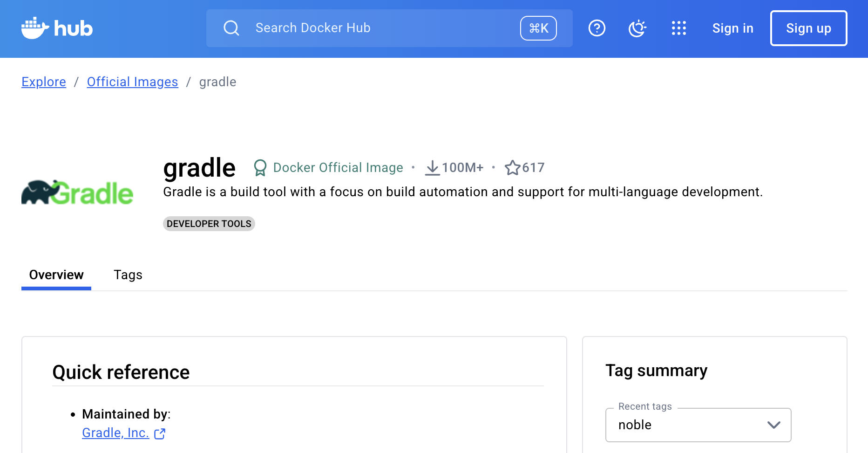This screenshot has width=868, height=453.
Task: Click the Tag summary heading
Action: (657, 371)
